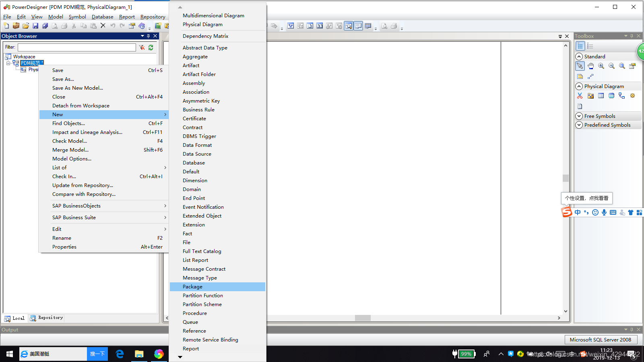Toggle Sogou input Chinese mode icon
The width and height of the screenshot is (644, 362).
click(x=578, y=212)
